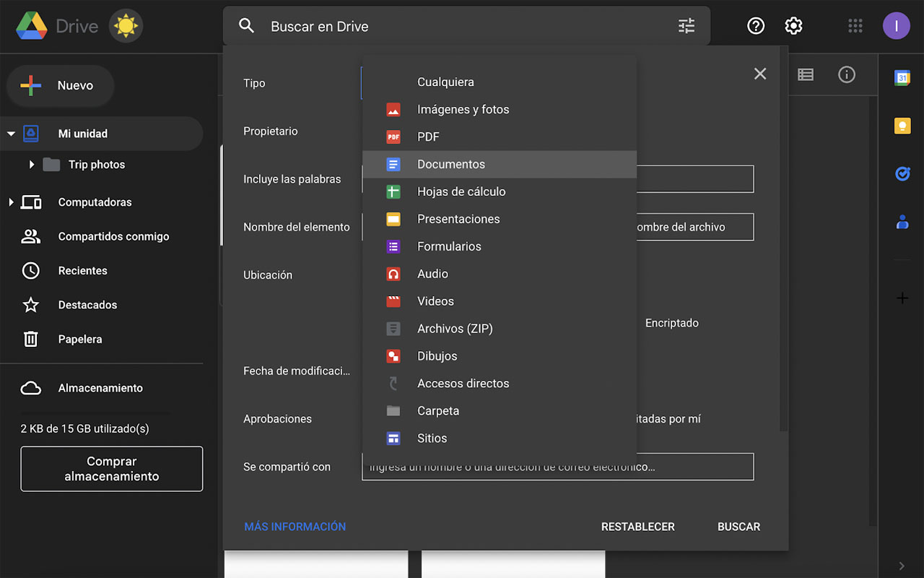
Task: Click the RESTABLECER button
Action: point(638,527)
